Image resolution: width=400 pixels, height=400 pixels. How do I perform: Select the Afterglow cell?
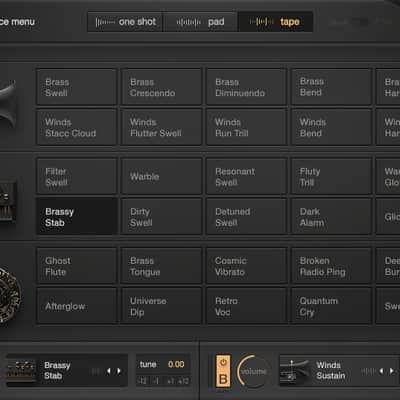pos(76,306)
